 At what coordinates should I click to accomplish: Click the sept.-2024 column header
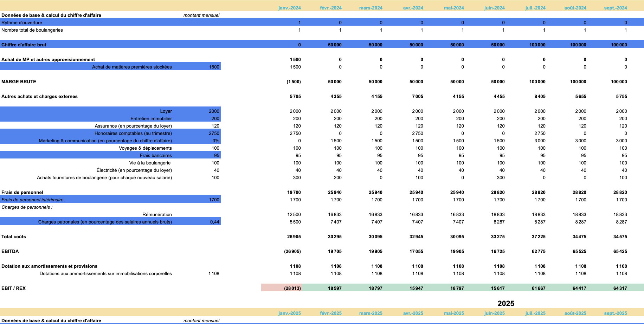(616, 8)
